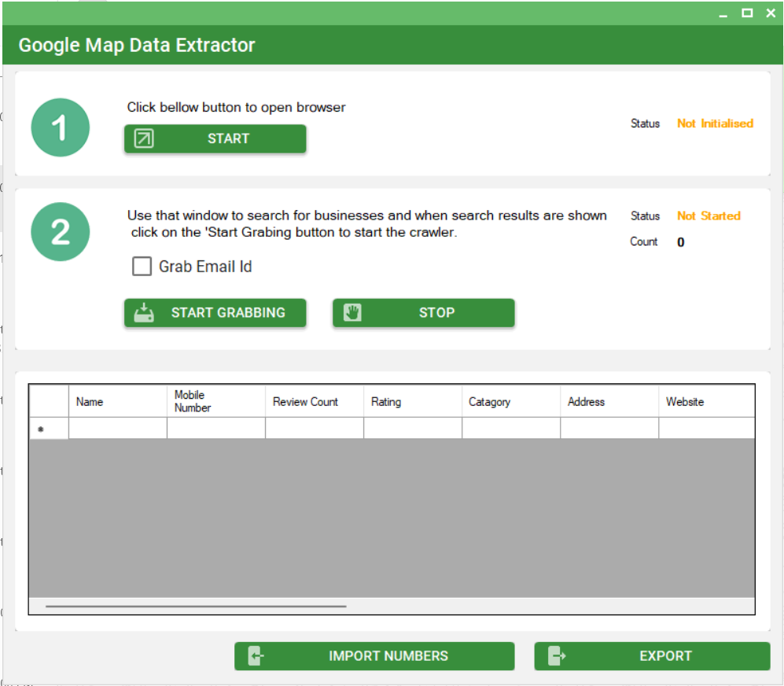Minimize the Google Map Data Extractor window
This screenshot has width=784, height=686.
click(x=723, y=14)
